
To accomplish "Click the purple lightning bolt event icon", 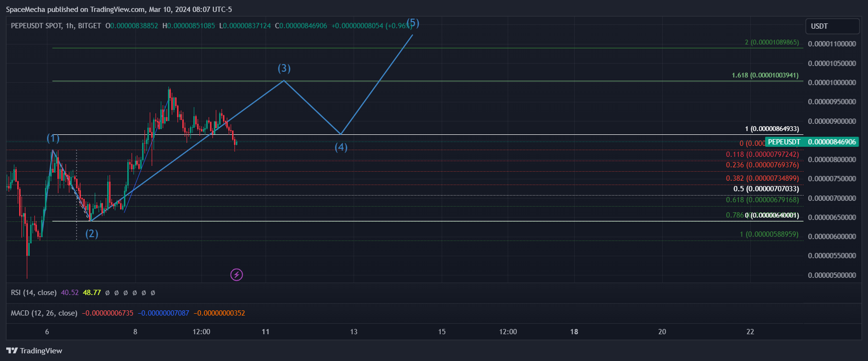I will [236, 274].
